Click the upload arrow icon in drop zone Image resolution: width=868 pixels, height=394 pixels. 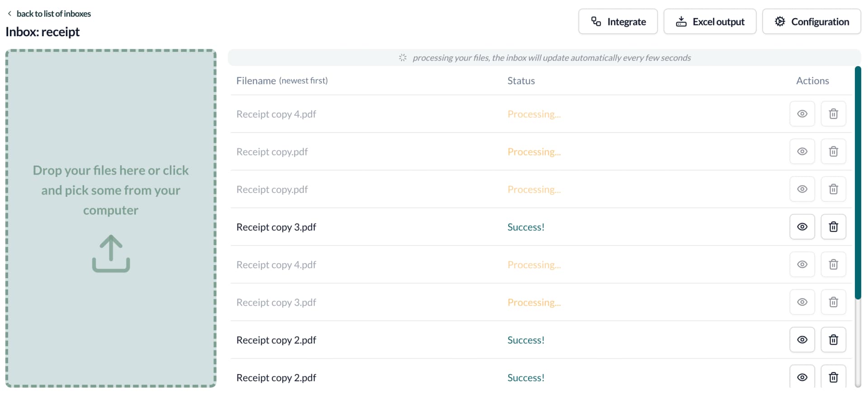click(x=111, y=253)
